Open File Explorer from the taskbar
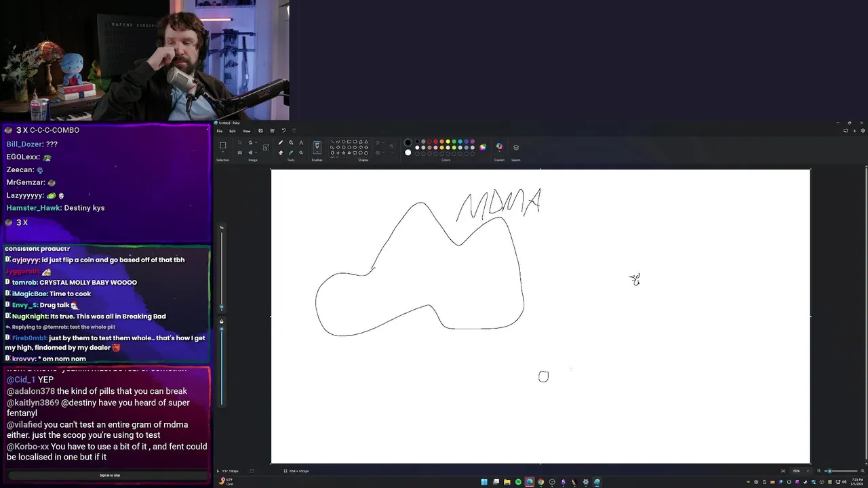 pyautogui.click(x=507, y=482)
